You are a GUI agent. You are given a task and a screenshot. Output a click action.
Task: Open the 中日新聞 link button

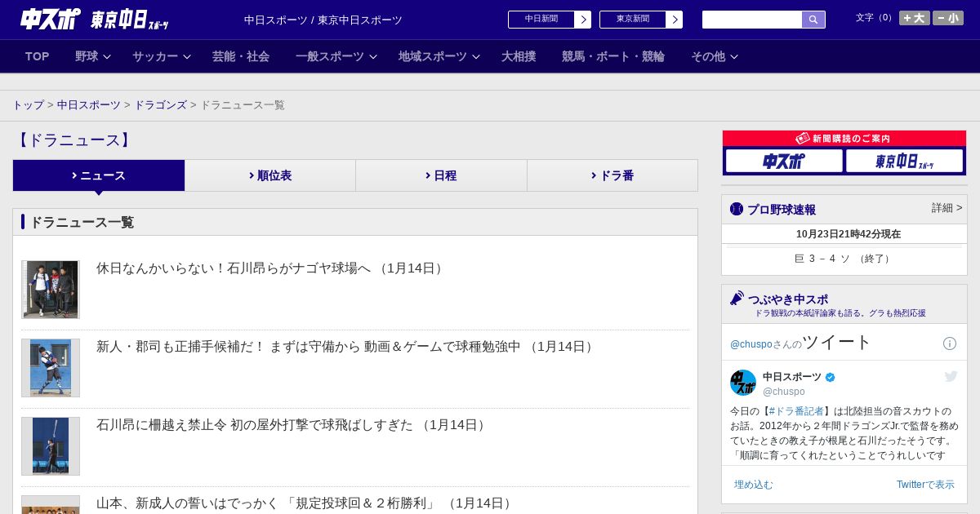[549, 20]
